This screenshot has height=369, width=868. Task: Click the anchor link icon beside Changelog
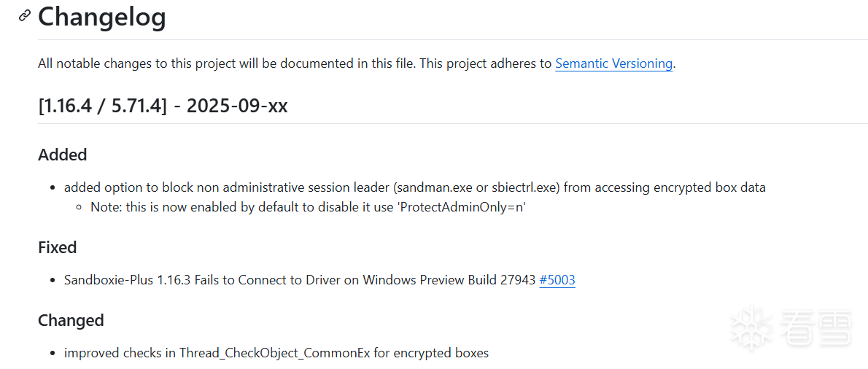(x=25, y=15)
